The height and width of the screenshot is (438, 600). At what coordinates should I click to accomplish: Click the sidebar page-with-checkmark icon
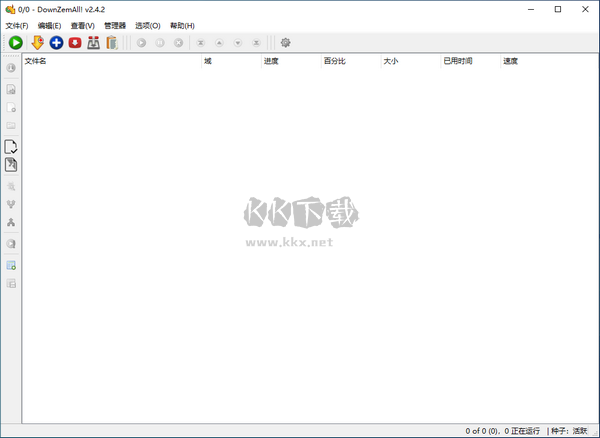pyautogui.click(x=11, y=147)
